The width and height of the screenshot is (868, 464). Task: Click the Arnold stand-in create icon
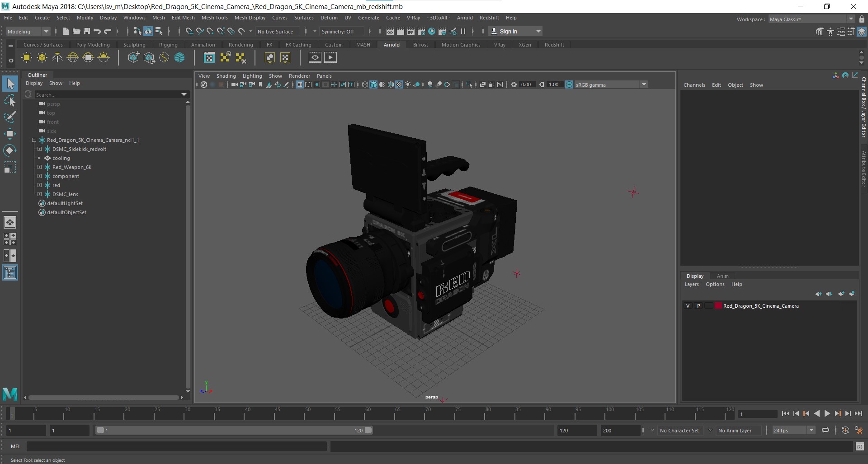pos(133,57)
